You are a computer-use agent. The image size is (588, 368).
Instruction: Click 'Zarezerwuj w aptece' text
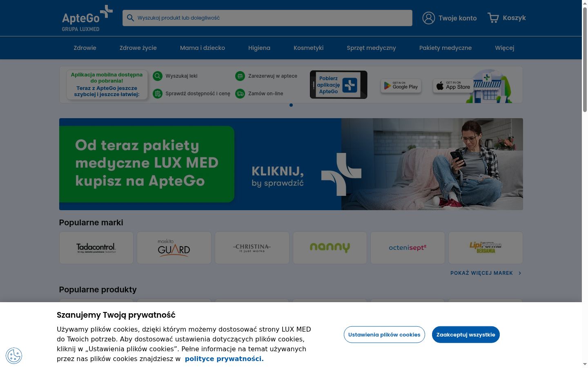pyautogui.click(x=273, y=76)
